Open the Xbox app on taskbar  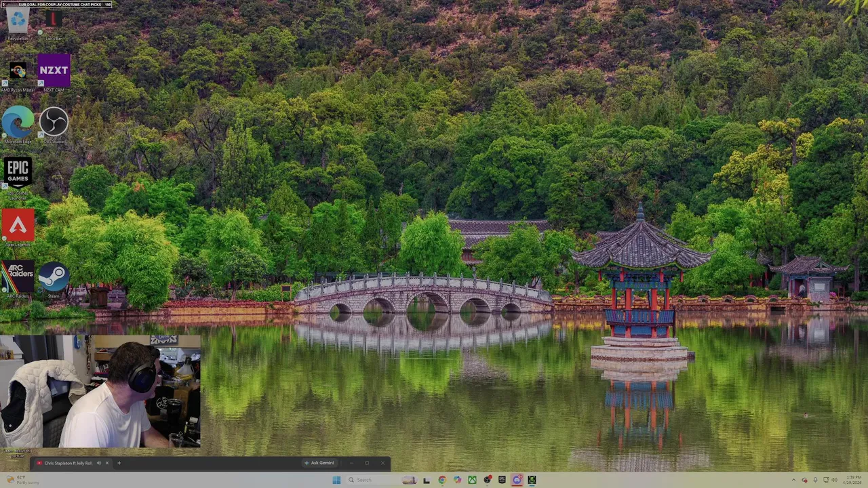[x=472, y=480]
